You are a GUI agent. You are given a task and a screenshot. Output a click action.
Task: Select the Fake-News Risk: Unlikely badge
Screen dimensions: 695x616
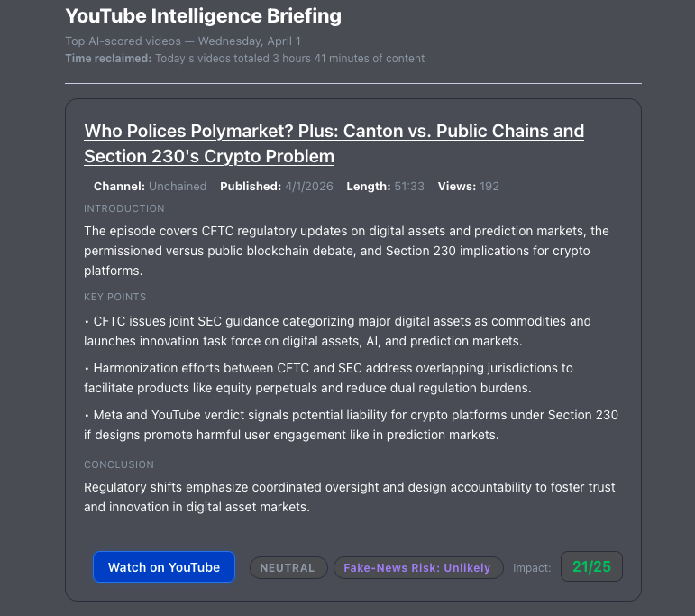417,568
